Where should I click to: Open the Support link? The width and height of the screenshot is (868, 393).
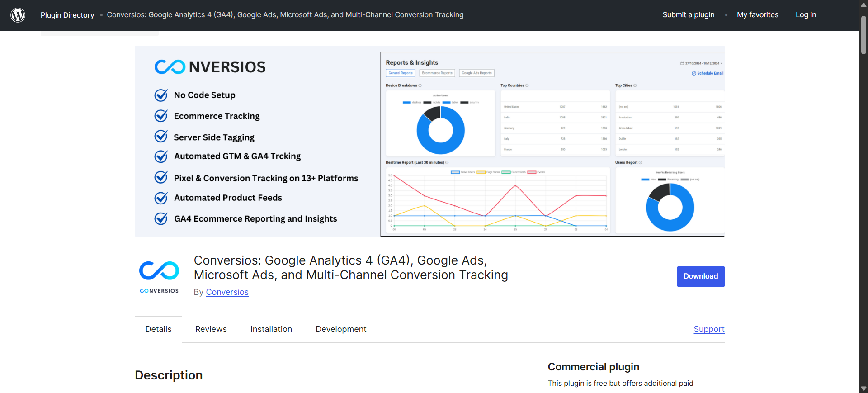pyautogui.click(x=709, y=329)
